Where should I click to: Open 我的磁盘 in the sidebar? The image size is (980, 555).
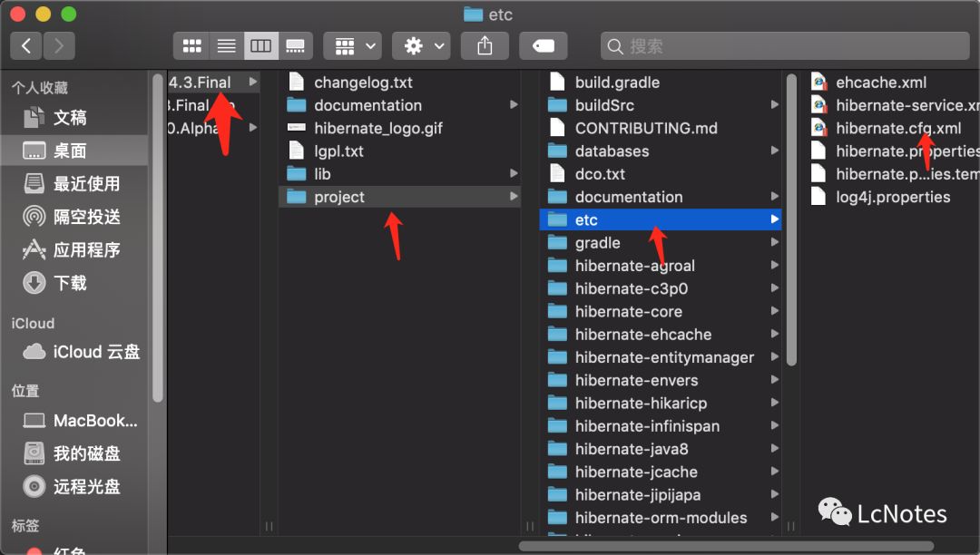point(75,453)
